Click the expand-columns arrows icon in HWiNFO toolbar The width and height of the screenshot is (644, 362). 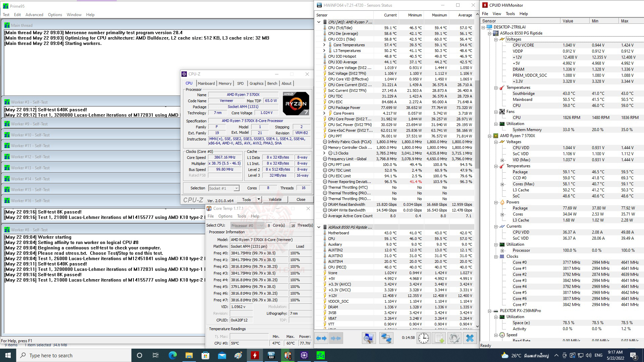point(321,338)
